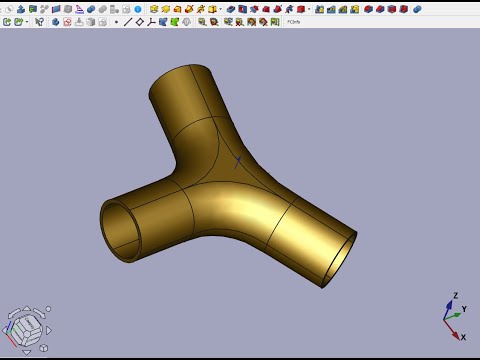480x360 pixels.
Task: Click the first magnifier icon after binder tools
Action: pyautogui.click(x=202, y=22)
